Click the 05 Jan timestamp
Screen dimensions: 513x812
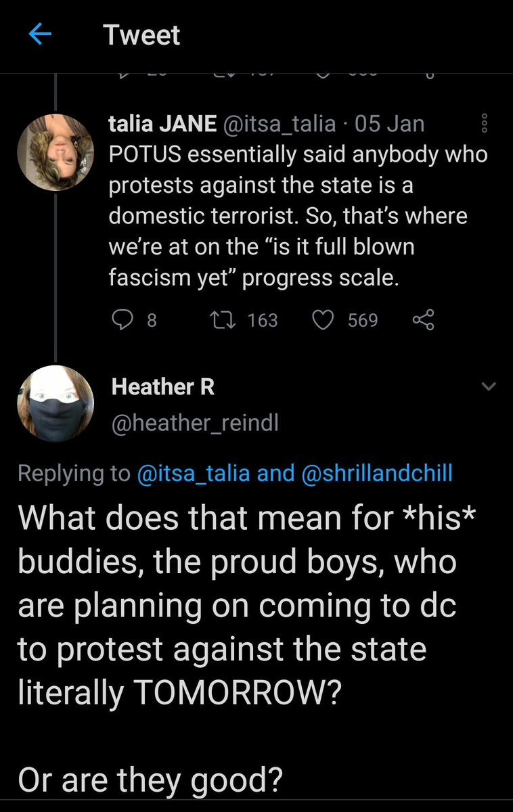(389, 124)
